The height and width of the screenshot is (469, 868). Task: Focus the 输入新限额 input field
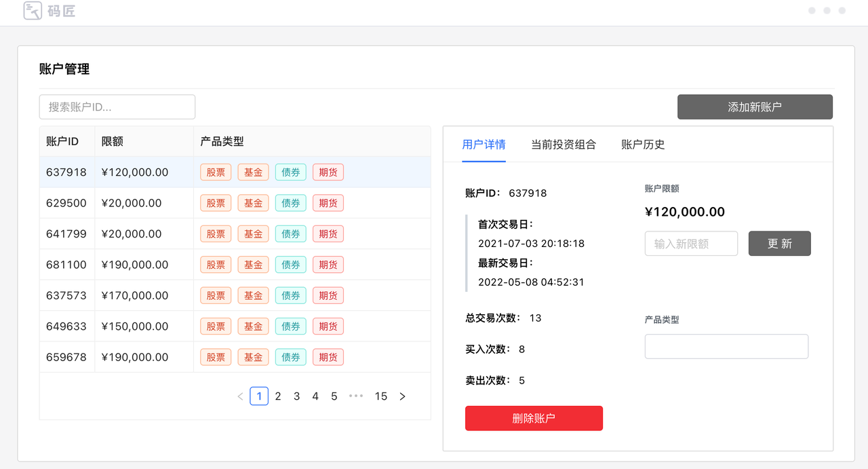coord(691,244)
